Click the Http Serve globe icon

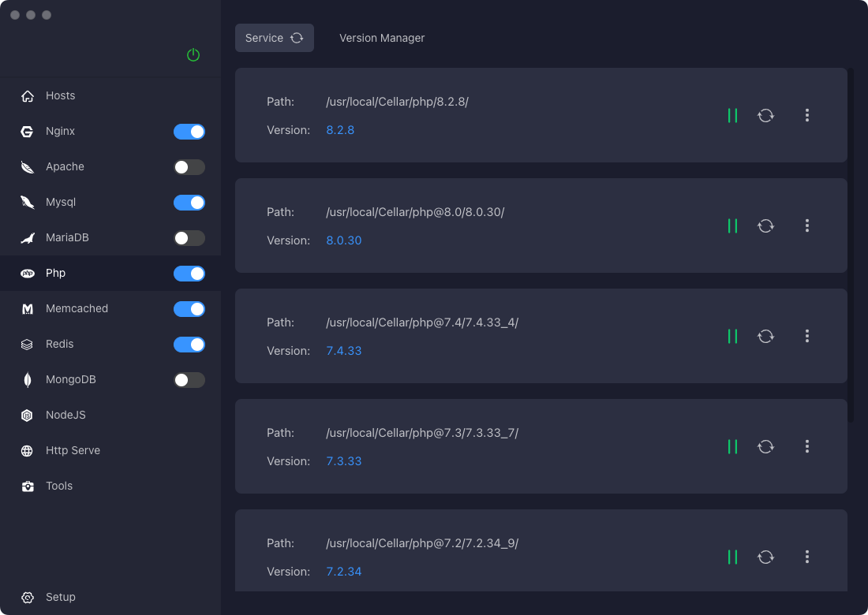[27, 451]
